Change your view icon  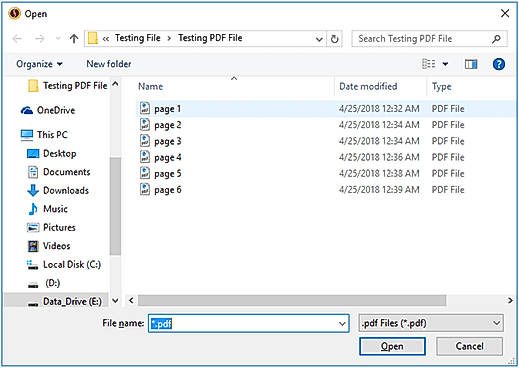click(x=429, y=63)
